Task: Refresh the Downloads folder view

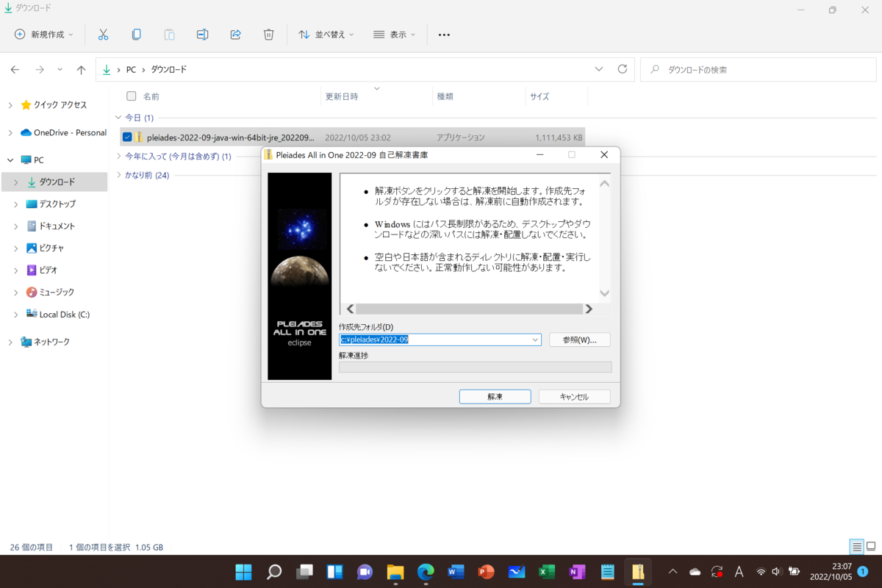Action: [x=623, y=69]
